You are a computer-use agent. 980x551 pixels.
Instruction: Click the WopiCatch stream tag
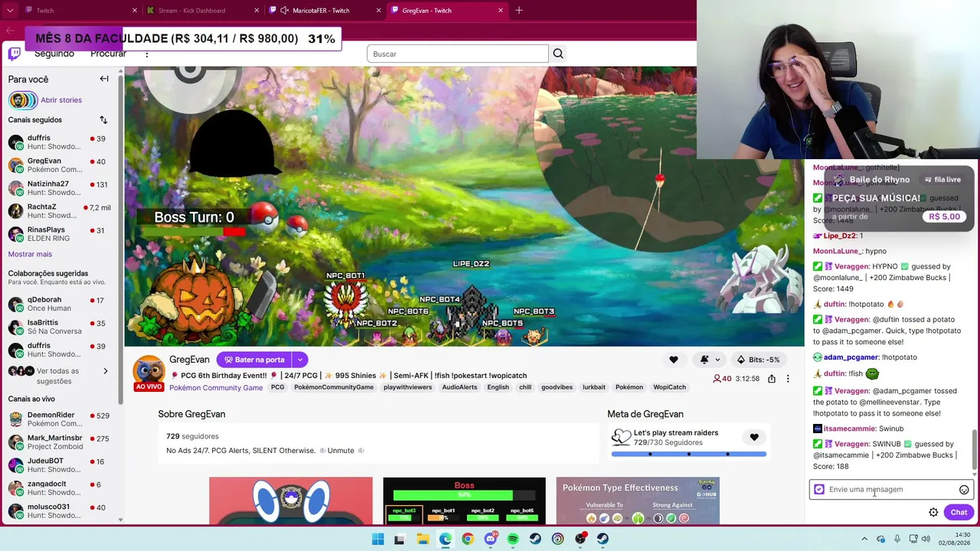[x=669, y=387]
